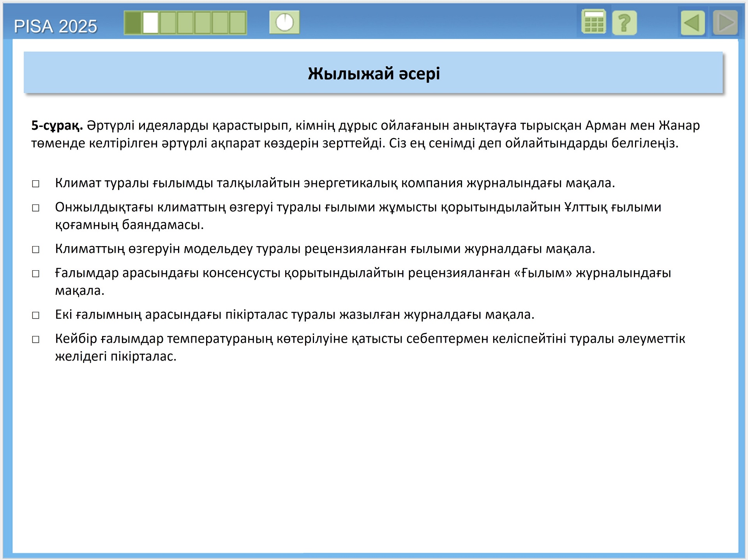Check the climate modelling peer-reviewed article option

[x=36, y=249]
